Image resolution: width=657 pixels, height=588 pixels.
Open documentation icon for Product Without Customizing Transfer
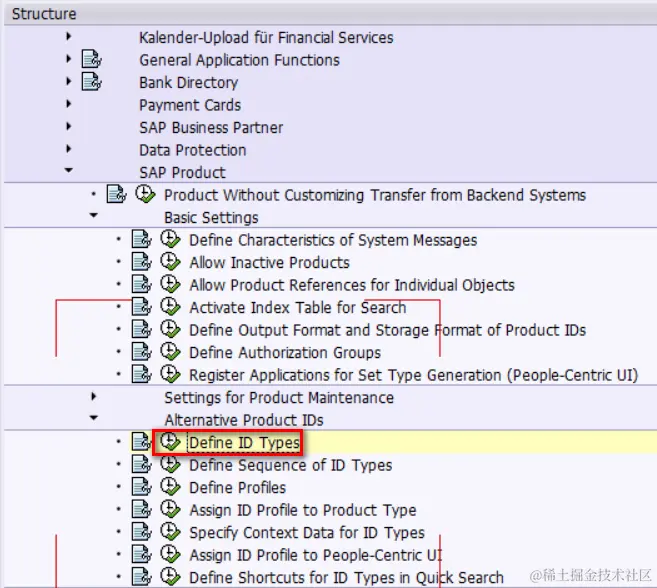(116, 194)
